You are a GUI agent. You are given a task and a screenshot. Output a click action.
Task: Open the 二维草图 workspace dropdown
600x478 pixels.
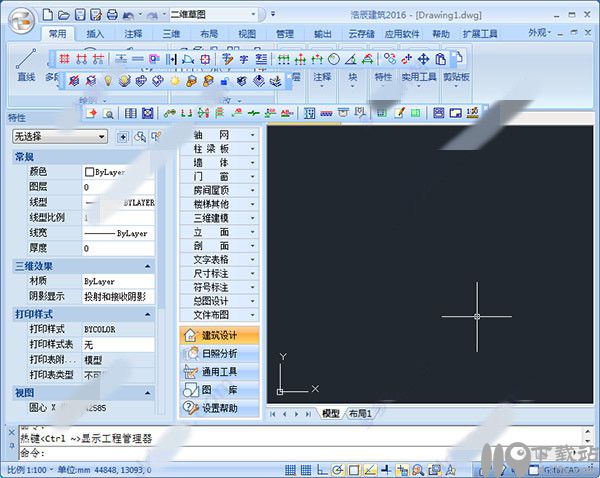point(253,15)
